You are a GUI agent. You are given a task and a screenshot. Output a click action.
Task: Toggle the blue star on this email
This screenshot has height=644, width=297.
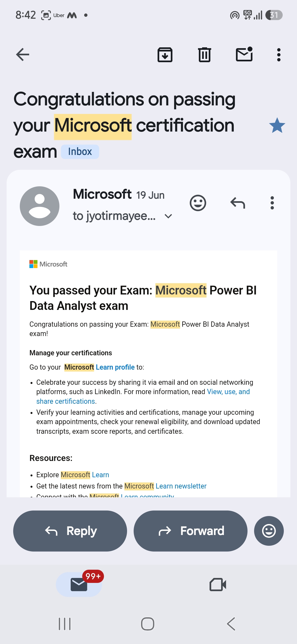point(277,125)
